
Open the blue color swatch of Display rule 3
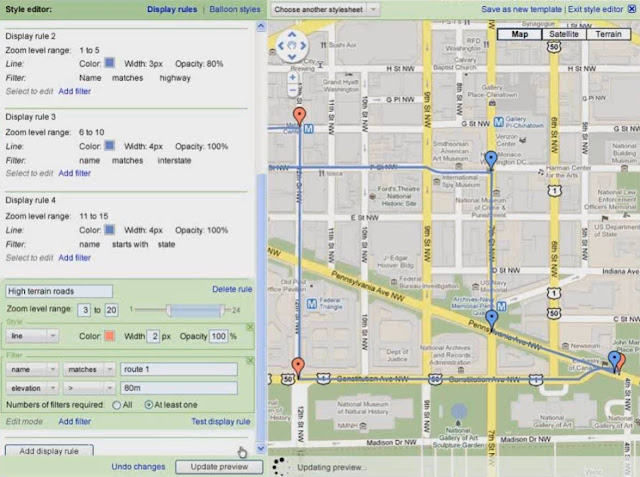pos(109,146)
